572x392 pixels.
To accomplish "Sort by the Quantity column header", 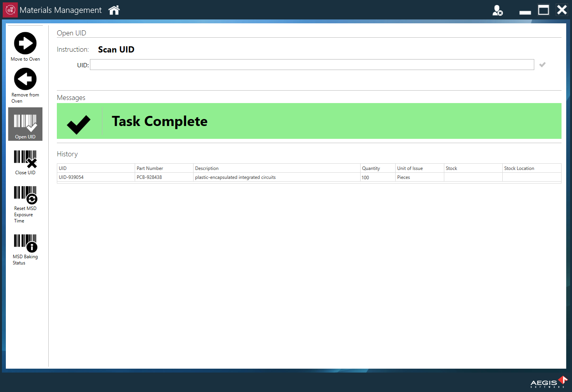I will 377,168.
